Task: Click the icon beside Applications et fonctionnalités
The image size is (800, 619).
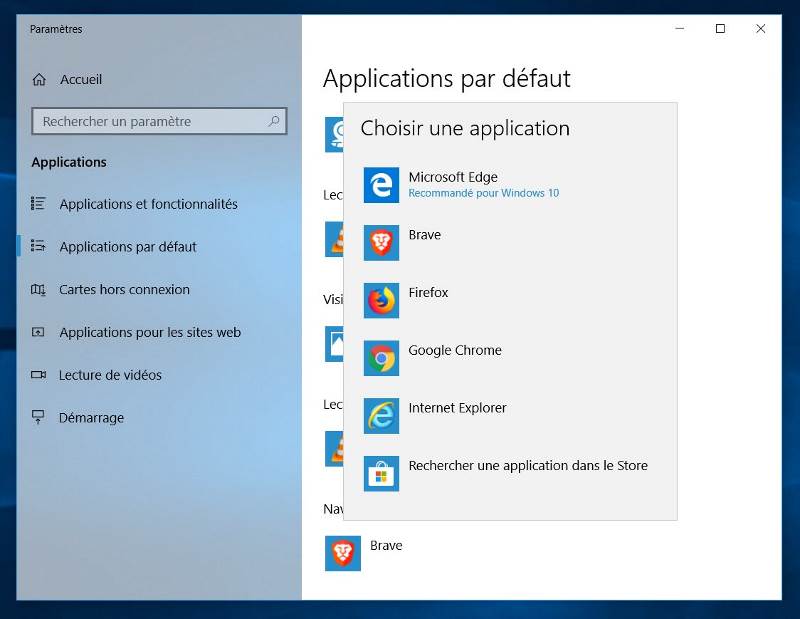Action: [38, 204]
